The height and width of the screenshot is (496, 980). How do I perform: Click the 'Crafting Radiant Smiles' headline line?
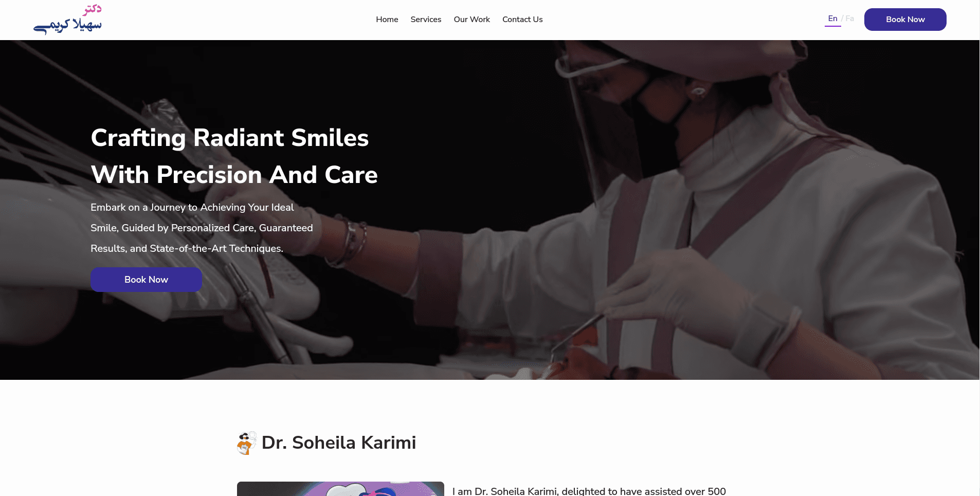229,138
